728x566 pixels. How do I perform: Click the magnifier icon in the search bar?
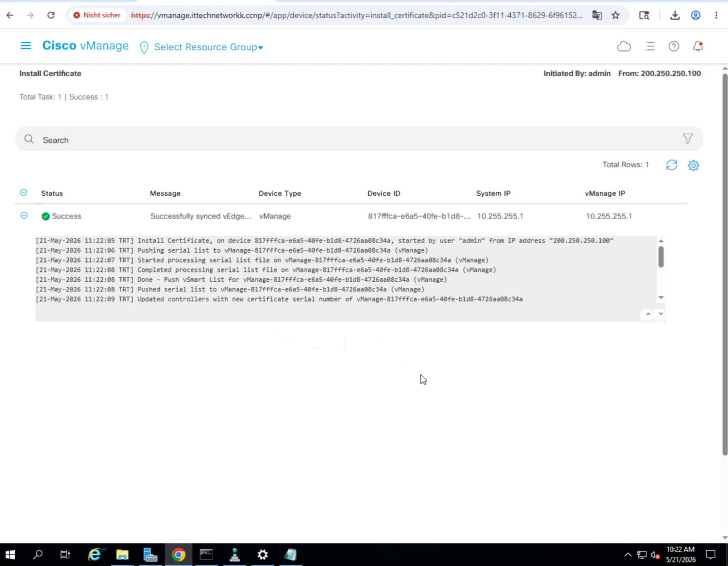coord(29,139)
